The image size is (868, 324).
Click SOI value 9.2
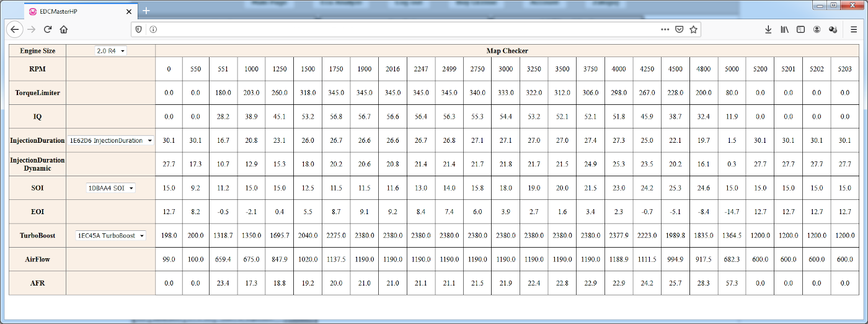pyautogui.click(x=195, y=188)
